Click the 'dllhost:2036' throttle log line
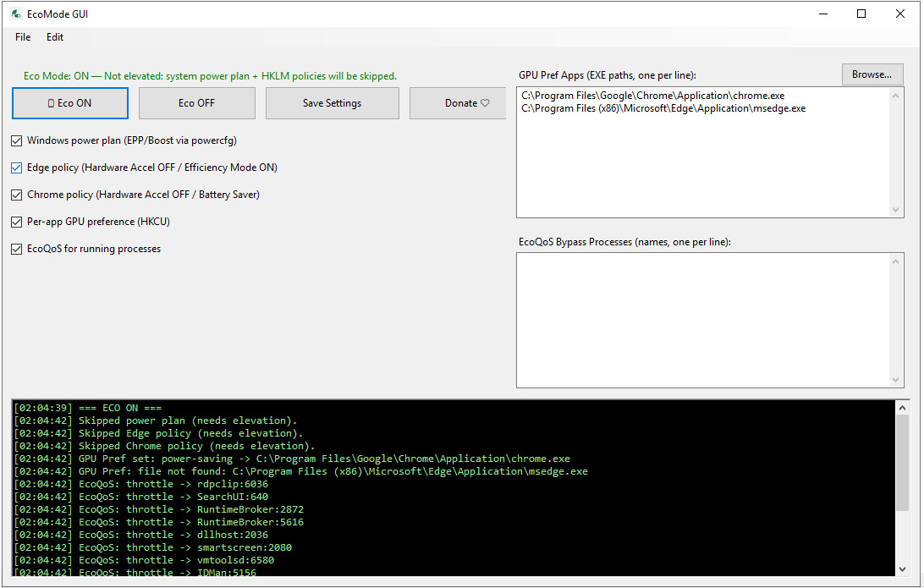The height and width of the screenshot is (588, 924). click(x=140, y=535)
